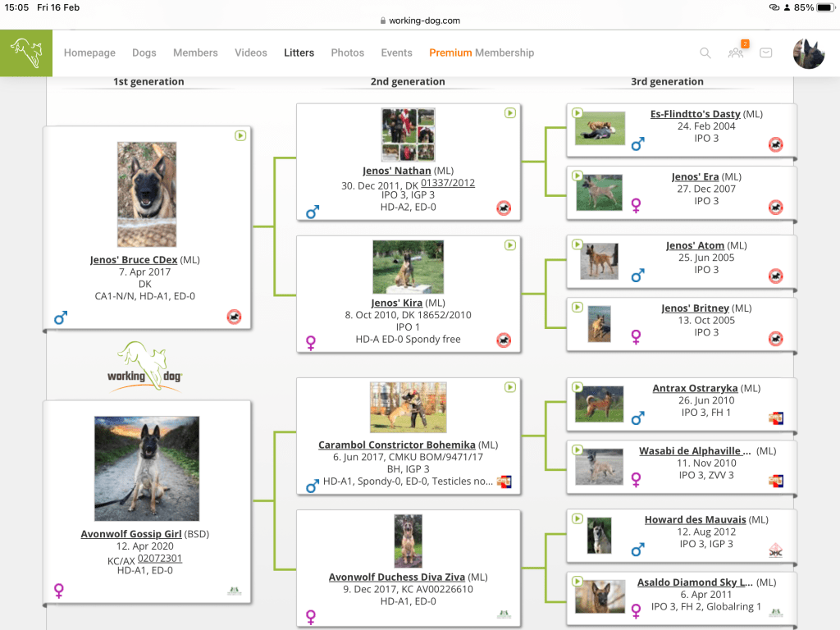The image size is (840, 630).
Task: Open registration number 01337/2012 link
Action: tap(448, 183)
